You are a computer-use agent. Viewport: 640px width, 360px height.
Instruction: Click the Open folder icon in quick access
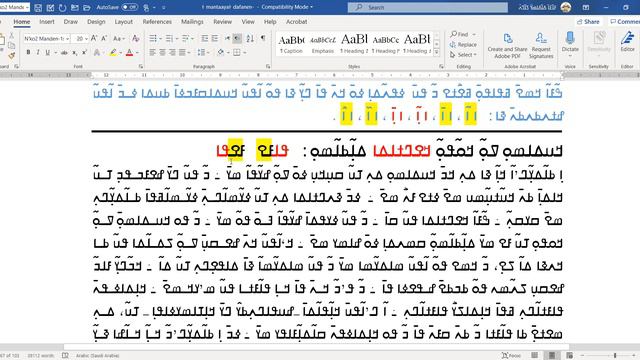(87, 7)
